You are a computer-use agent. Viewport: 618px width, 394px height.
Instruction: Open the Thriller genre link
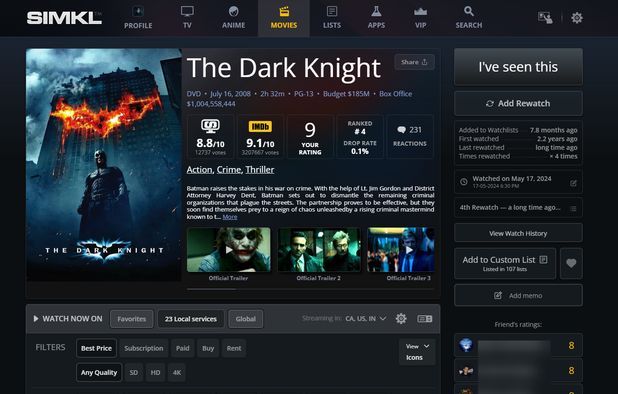[260, 170]
